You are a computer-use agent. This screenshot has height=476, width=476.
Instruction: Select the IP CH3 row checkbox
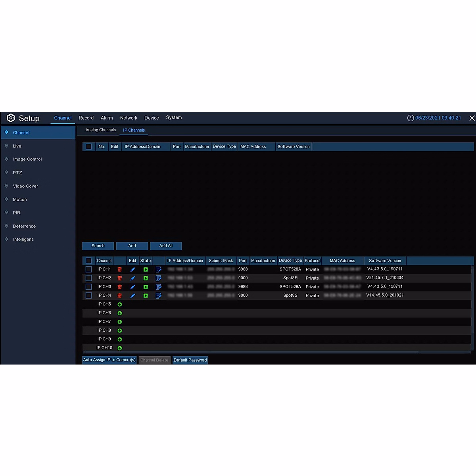click(x=89, y=287)
